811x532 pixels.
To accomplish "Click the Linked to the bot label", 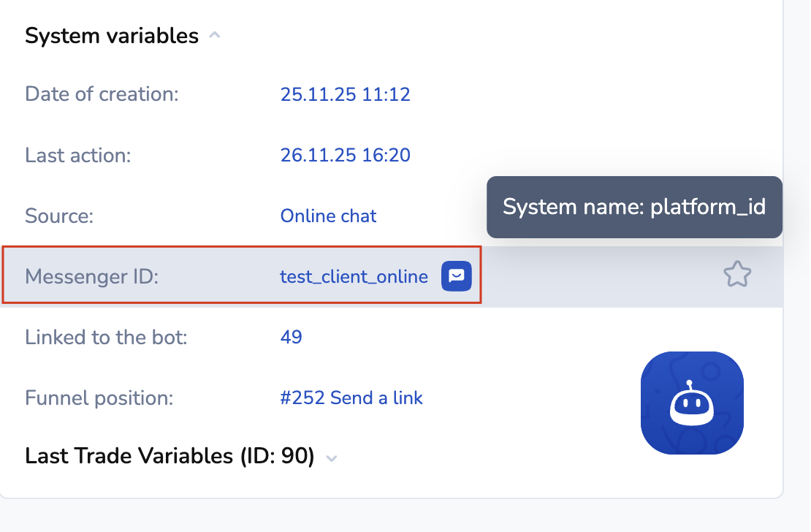I will (x=106, y=337).
